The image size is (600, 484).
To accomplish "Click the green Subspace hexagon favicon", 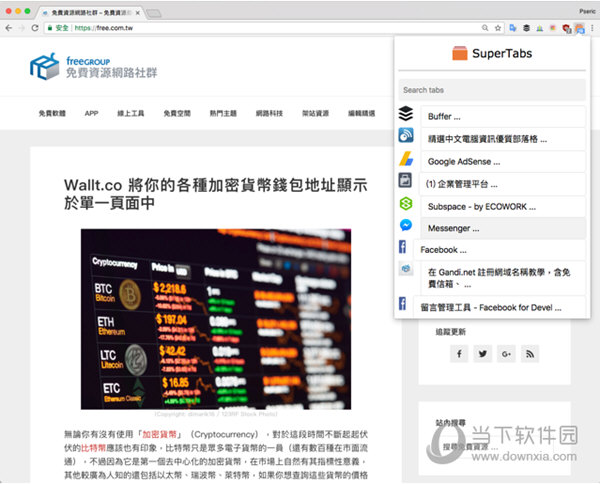I will [406, 204].
